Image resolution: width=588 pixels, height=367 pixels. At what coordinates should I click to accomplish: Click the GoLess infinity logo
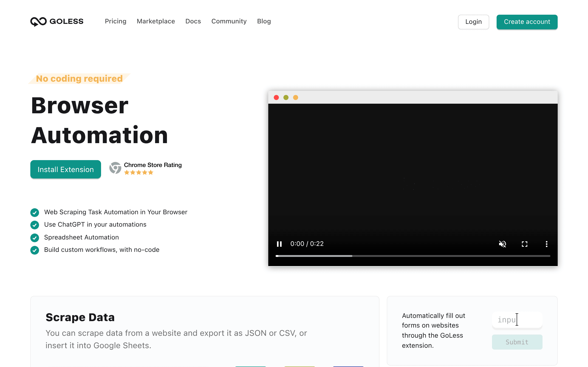click(38, 22)
